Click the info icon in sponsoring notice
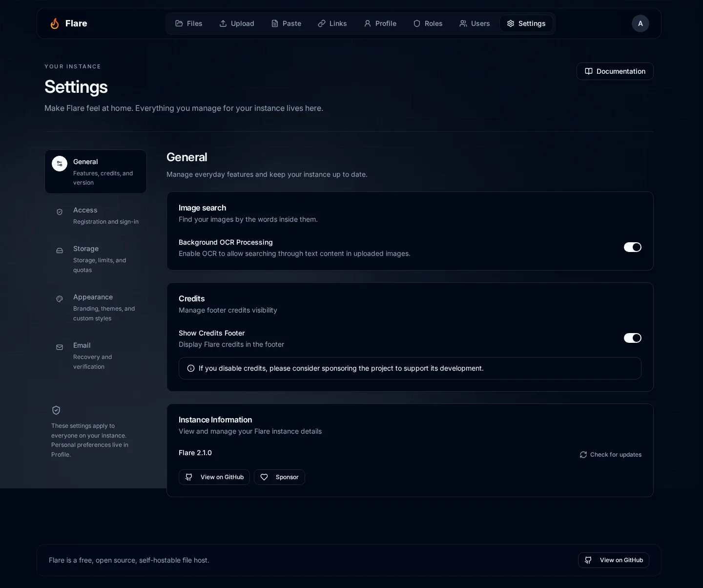The height and width of the screenshot is (588, 703). 191,368
